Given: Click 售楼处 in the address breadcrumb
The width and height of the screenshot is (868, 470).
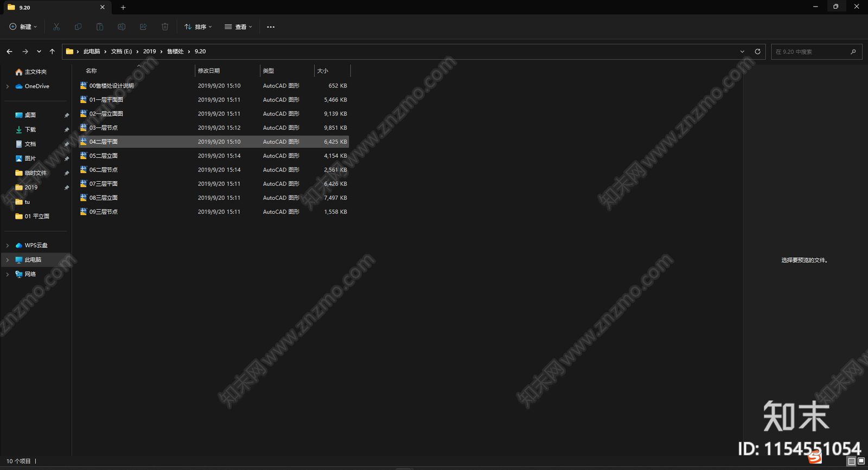Looking at the screenshot, I should point(175,52).
